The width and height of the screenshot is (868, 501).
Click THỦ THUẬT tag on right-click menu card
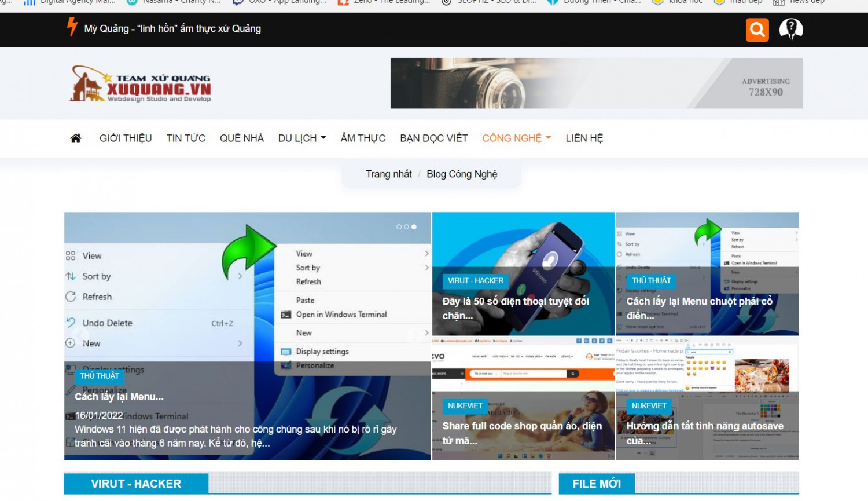pos(651,281)
